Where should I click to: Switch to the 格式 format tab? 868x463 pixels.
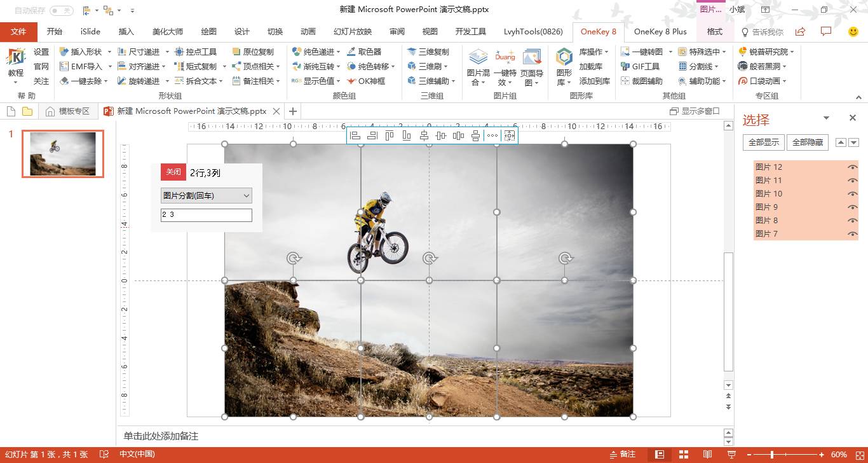(x=715, y=32)
